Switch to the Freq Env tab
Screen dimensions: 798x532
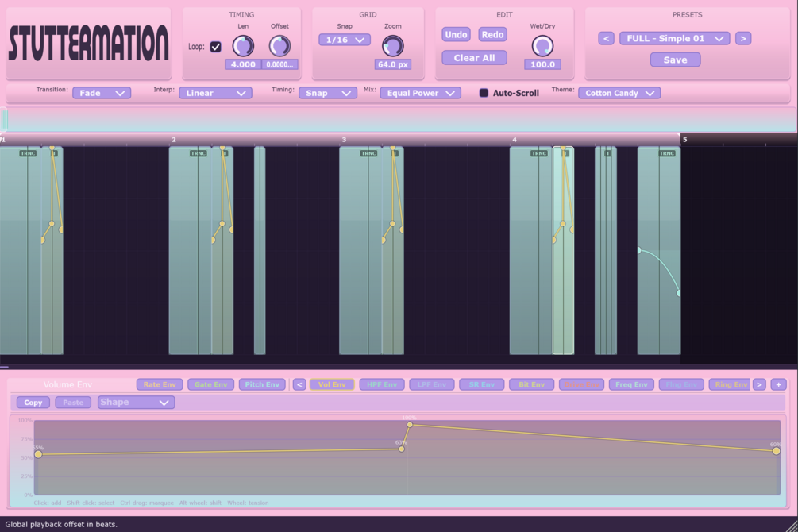631,385
